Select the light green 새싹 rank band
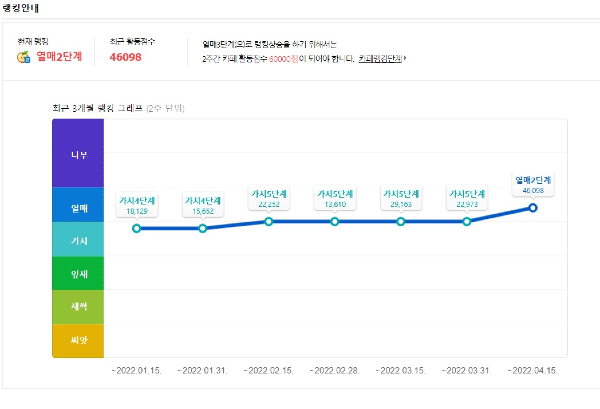Viewport: 600px width, 409px height. point(78,307)
